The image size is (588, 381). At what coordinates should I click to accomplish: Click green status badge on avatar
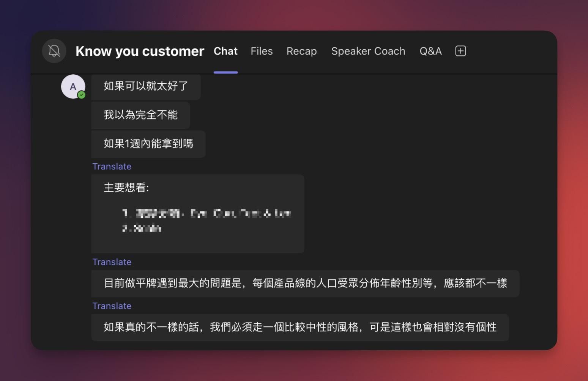coord(81,95)
